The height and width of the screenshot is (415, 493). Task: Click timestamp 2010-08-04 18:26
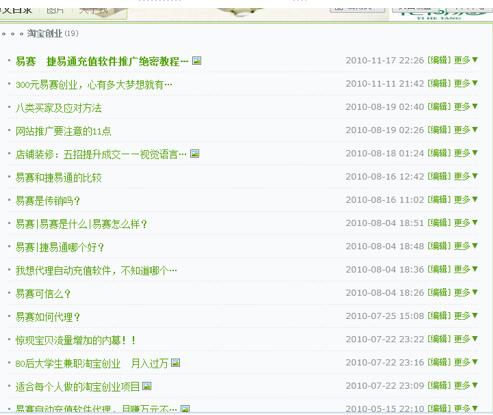tap(385, 293)
